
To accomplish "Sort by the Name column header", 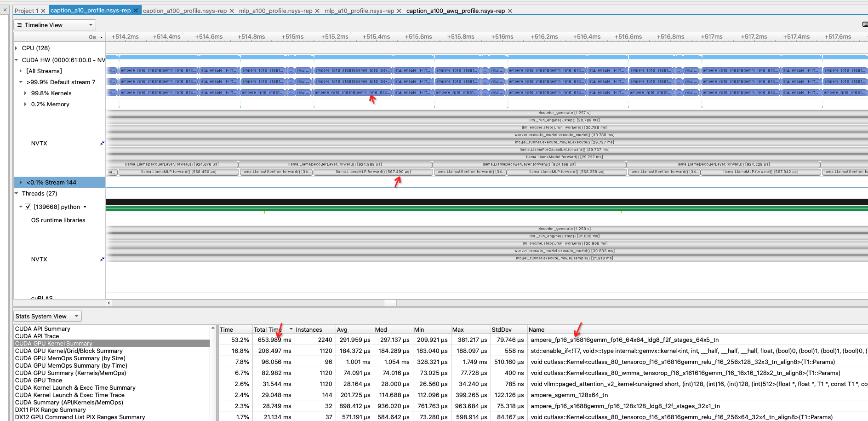I will (537, 329).
